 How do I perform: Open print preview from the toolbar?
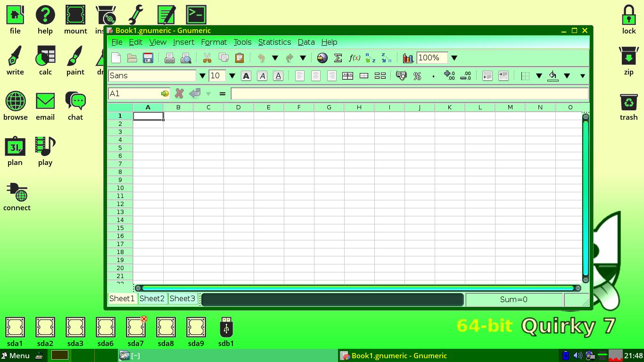tap(186, 58)
